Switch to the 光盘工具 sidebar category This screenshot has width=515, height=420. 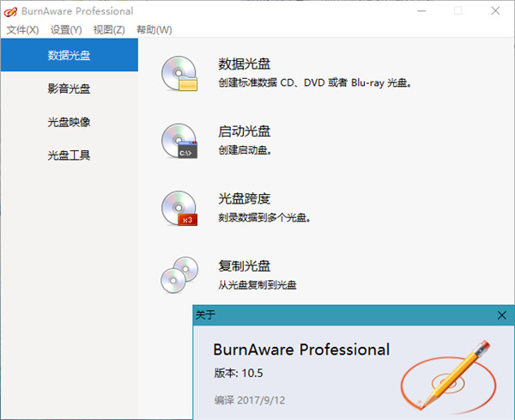click(70, 155)
